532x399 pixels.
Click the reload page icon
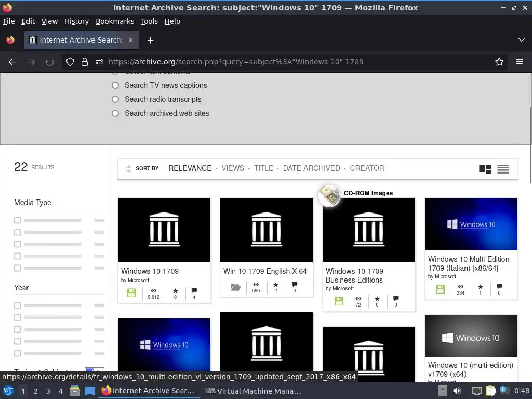pos(49,62)
